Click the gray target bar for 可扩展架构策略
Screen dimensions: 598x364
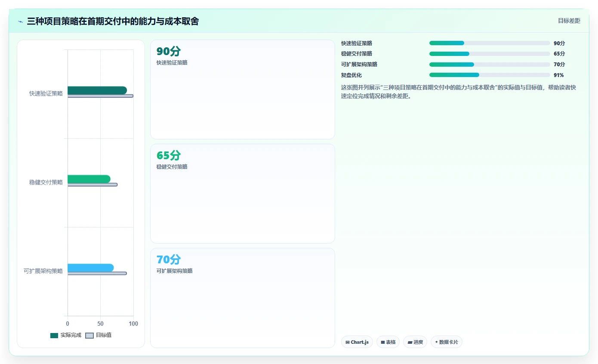pos(97,273)
